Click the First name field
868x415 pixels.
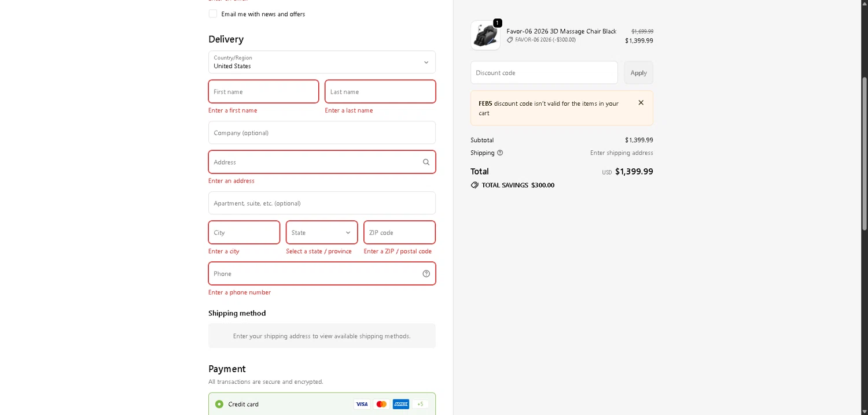tap(263, 91)
